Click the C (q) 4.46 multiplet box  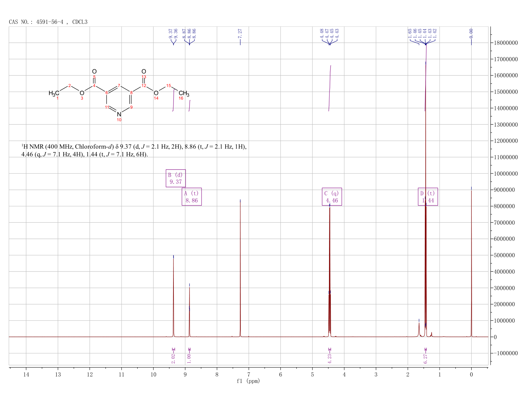(332, 197)
